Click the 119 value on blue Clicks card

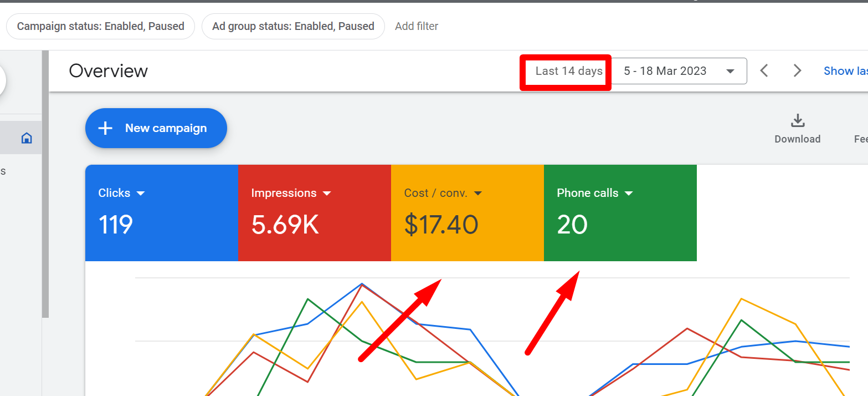116,225
